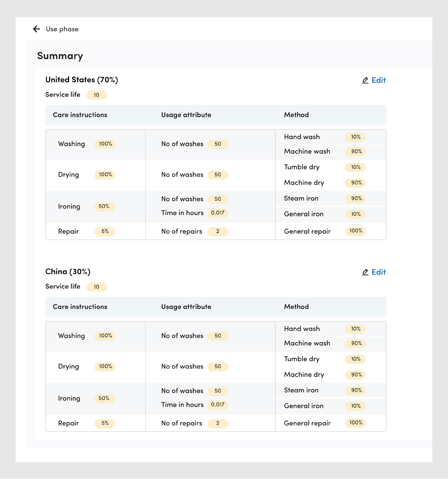Screen dimensions: 448x479
Task: Click the back arrow beside Use phase
Action: (x=36, y=29)
